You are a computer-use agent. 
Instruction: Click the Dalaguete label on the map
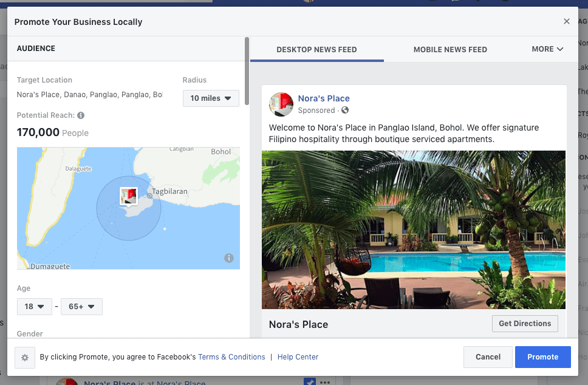[78, 169]
